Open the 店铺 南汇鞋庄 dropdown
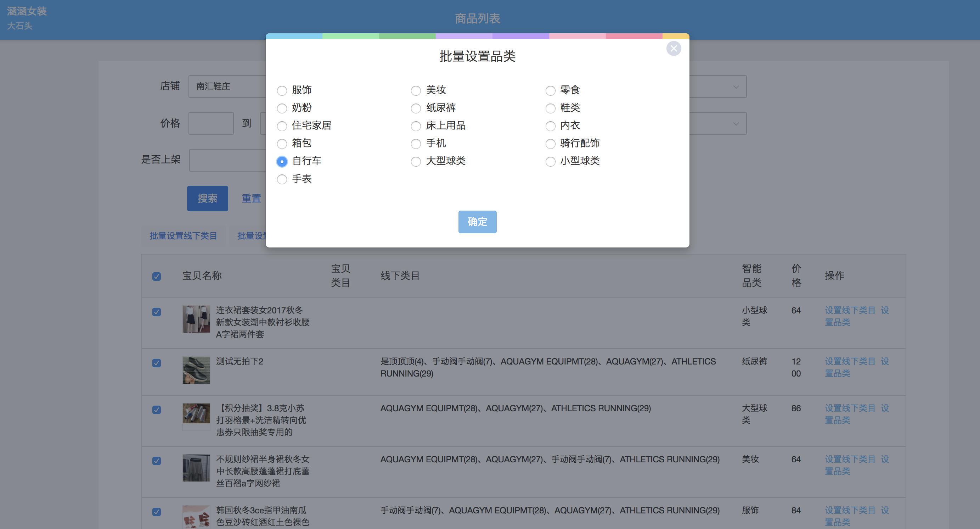The width and height of the screenshot is (980, 529). 227,87
